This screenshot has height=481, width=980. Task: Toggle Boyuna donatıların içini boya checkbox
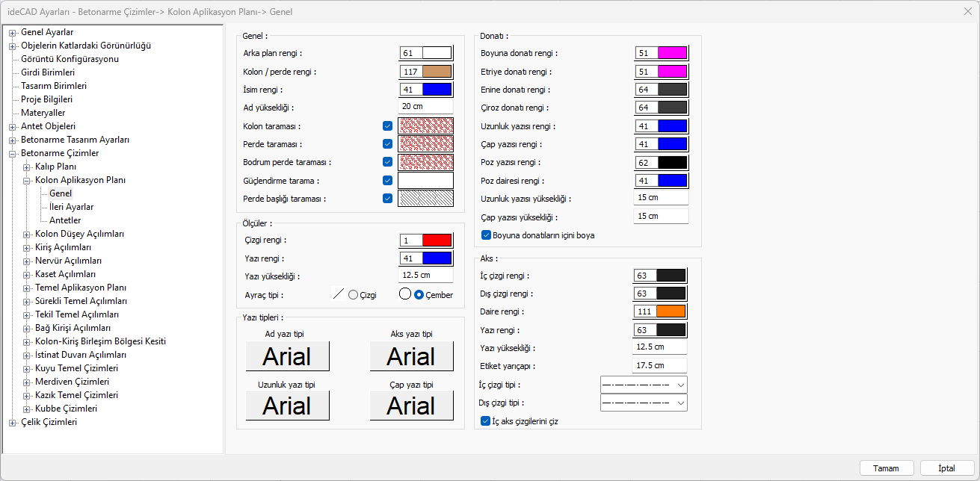pos(486,235)
